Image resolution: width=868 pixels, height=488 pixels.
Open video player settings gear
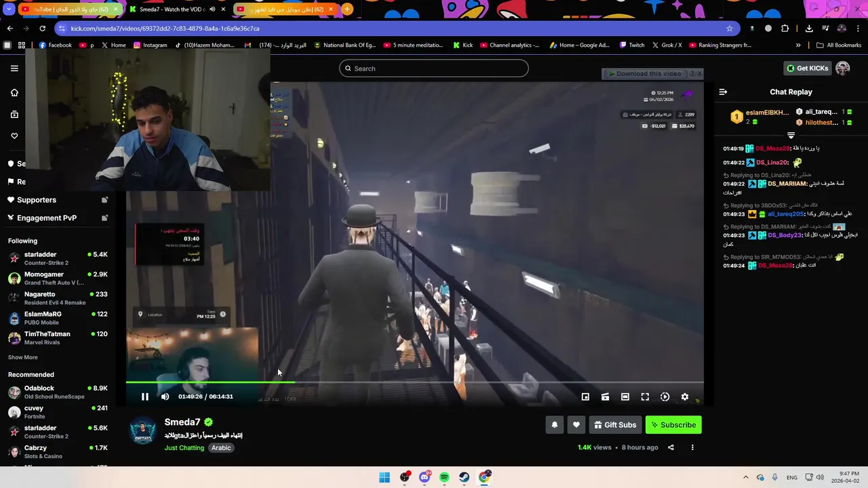(x=685, y=396)
